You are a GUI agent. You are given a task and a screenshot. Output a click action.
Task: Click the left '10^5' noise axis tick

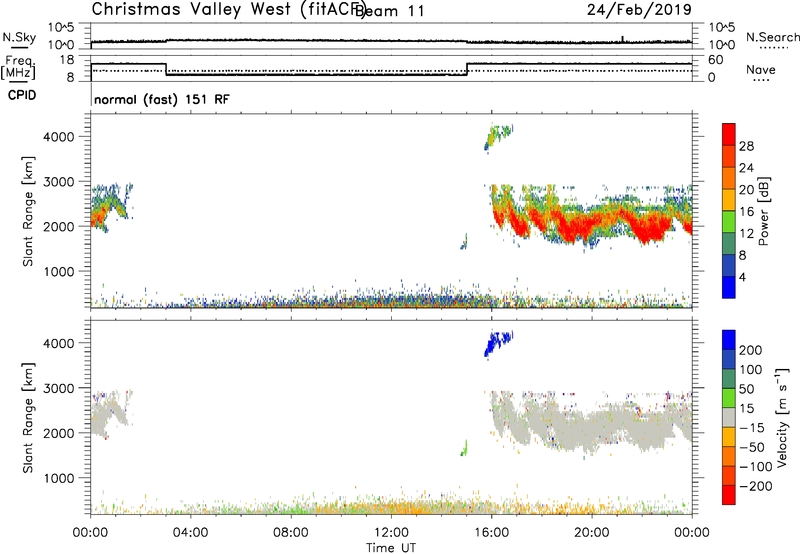[x=61, y=27]
